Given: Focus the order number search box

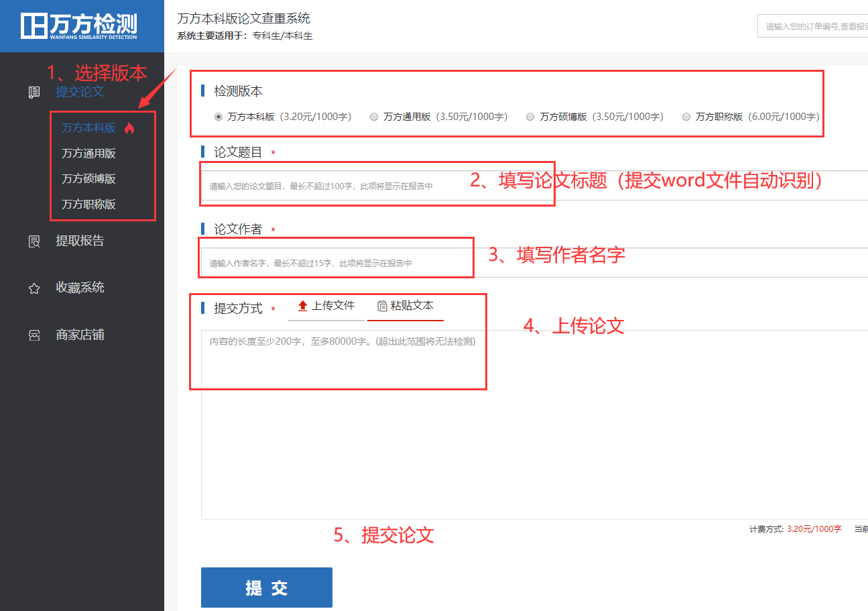Looking at the screenshot, I should point(812,26).
